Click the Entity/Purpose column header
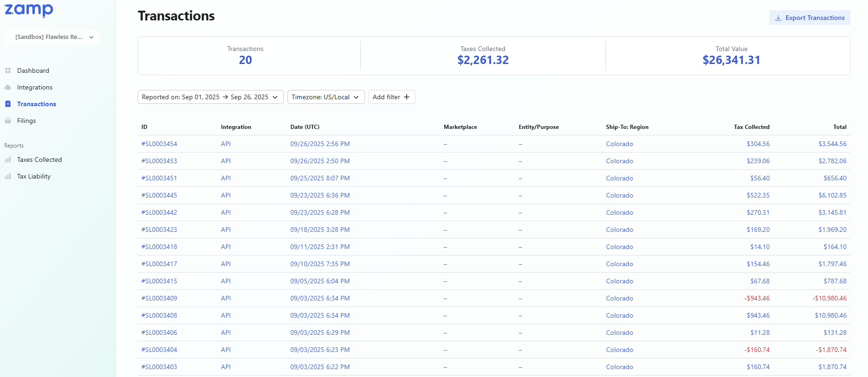The height and width of the screenshot is (377, 868). click(x=539, y=127)
